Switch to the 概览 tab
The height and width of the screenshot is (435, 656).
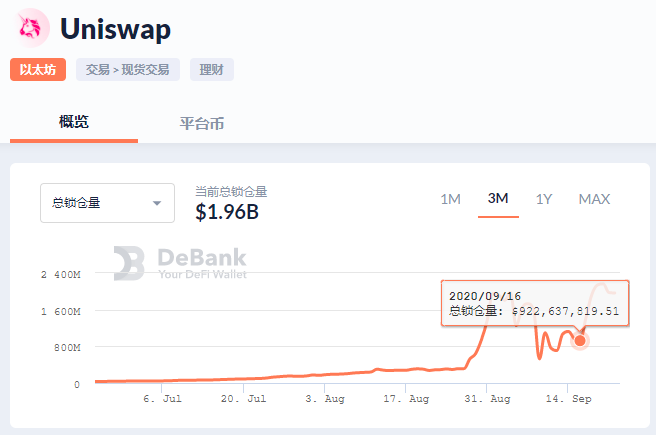tap(74, 122)
